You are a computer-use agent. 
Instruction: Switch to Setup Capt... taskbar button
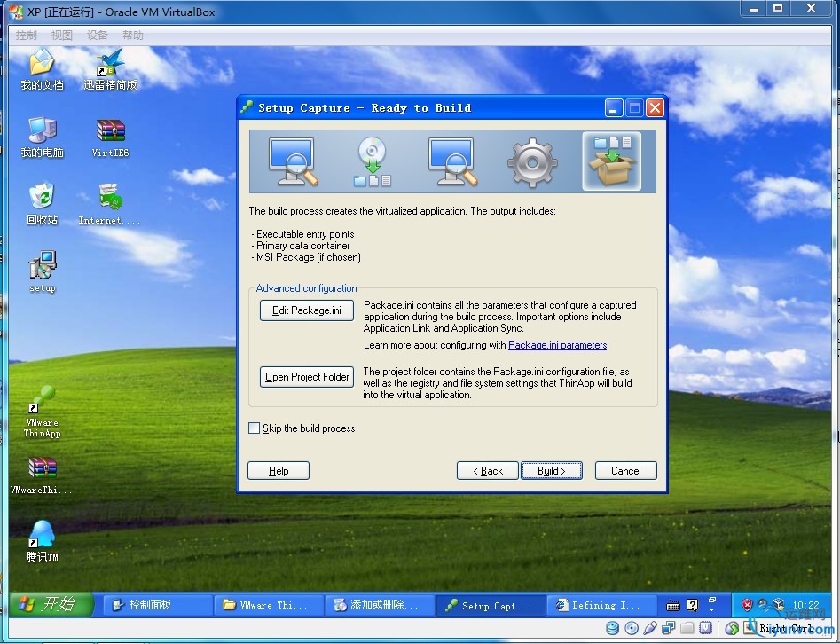point(491,606)
